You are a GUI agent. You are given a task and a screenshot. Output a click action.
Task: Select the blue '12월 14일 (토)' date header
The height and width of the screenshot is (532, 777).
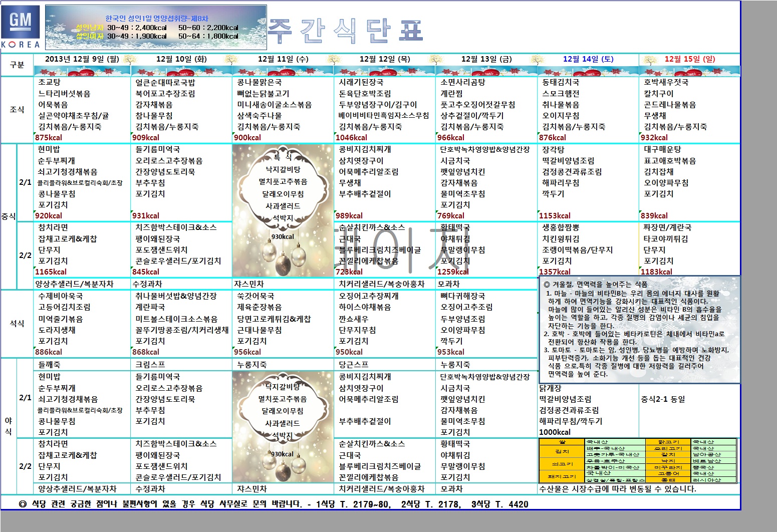pyautogui.click(x=588, y=59)
